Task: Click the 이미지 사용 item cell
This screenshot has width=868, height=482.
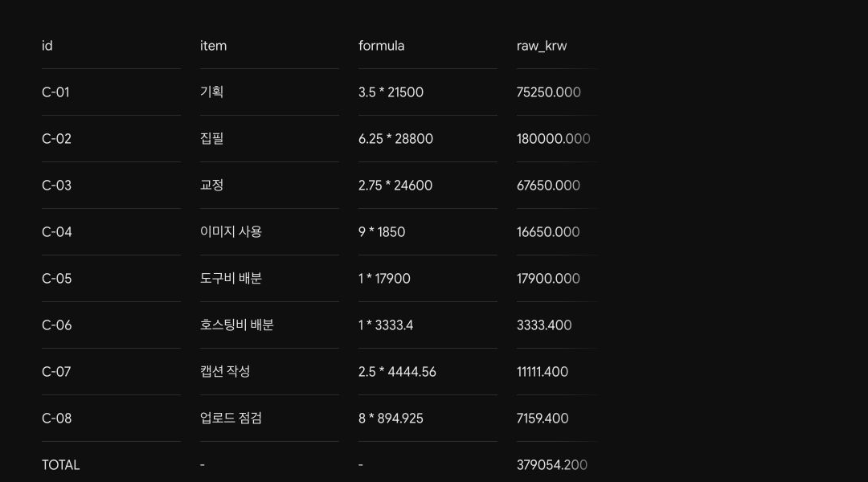Action: [x=231, y=231]
